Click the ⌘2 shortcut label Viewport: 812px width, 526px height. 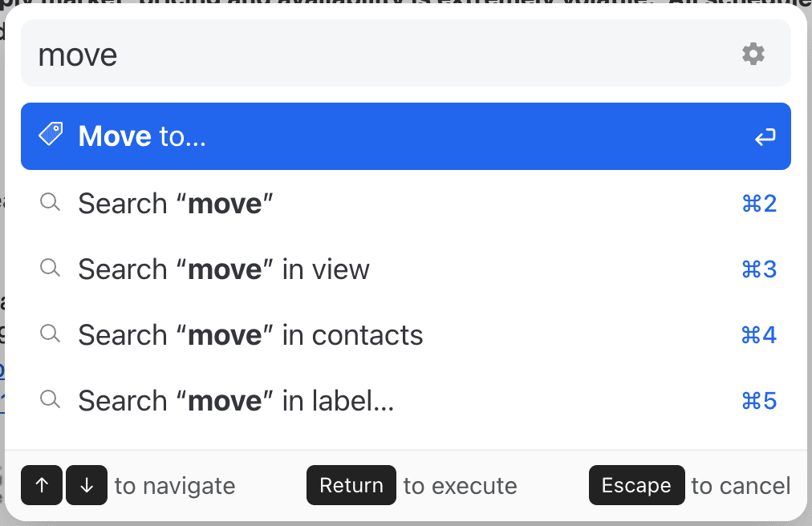[759, 204]
